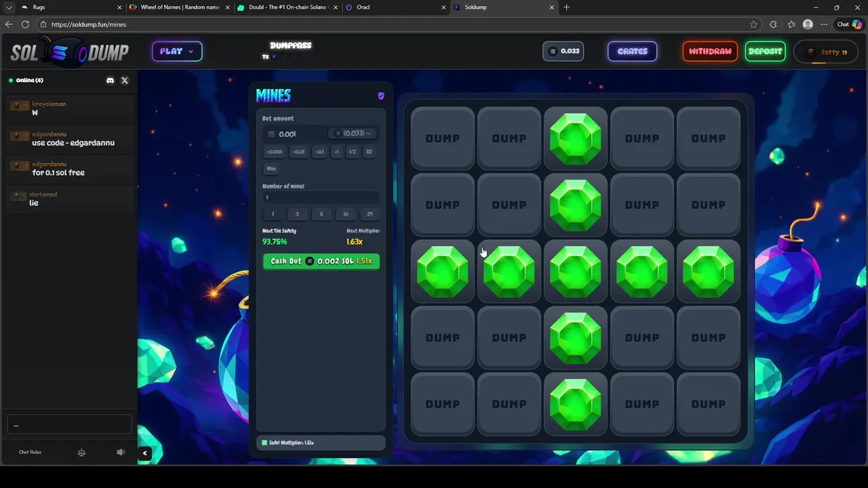Viewport: 868px width, 488px height.
Task: Reveal the bottom-right DUMP tile
Action: tap(709, 404)
